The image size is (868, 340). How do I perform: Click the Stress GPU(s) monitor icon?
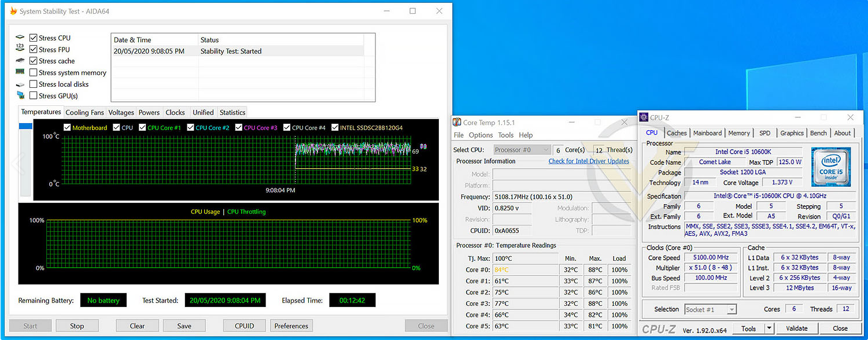[20, 95]
